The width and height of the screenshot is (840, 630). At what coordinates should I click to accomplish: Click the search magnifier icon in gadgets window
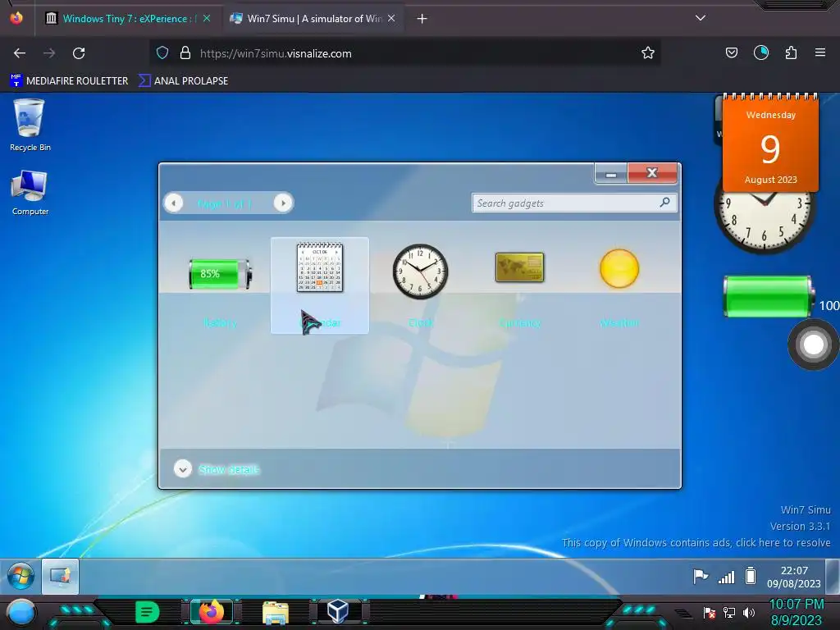click(664, 202)
